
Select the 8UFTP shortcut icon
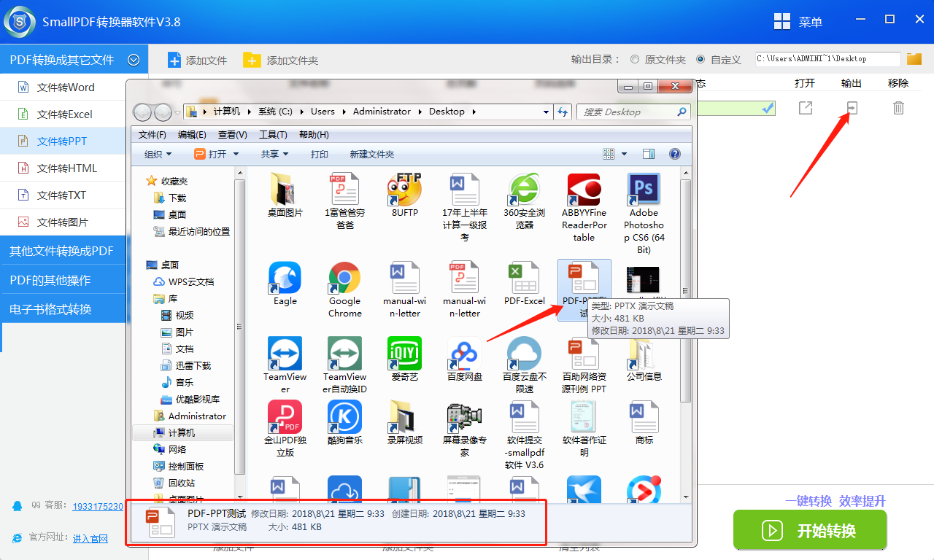[404, 190]
